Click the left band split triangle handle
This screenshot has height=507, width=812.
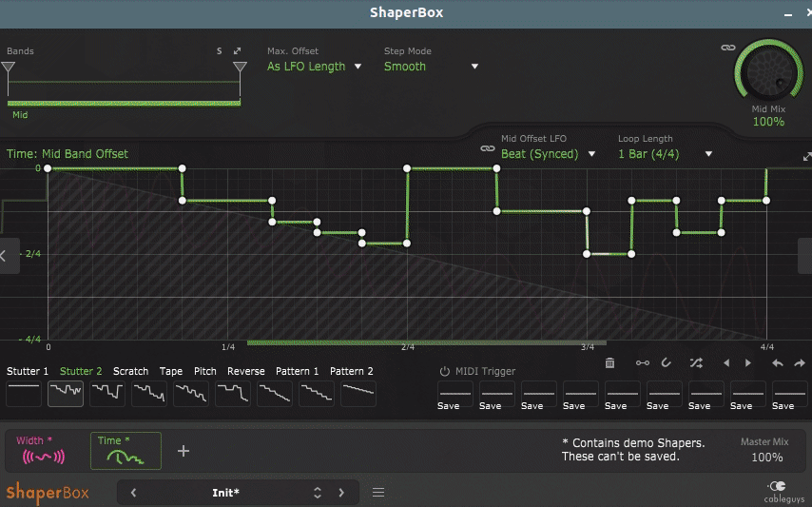(8, 68)
